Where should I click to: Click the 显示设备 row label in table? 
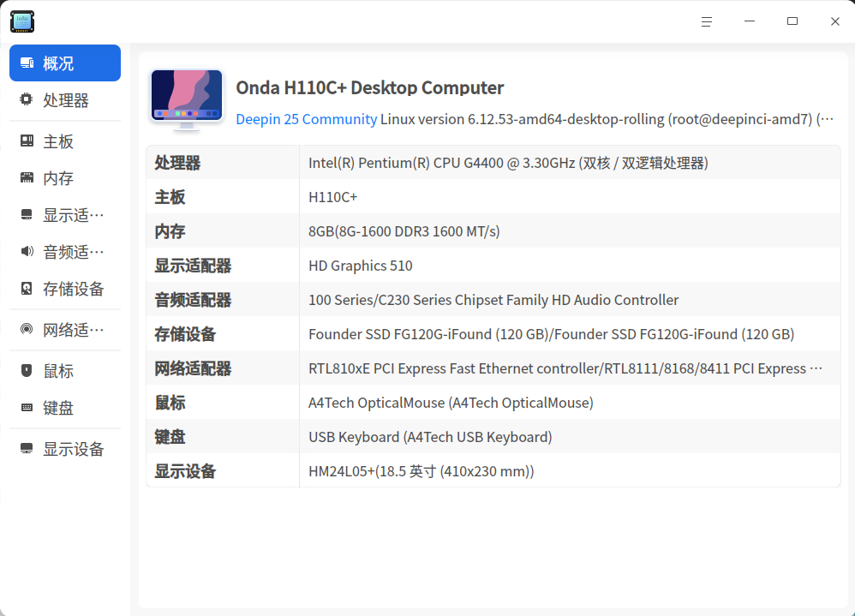pyautogui.click(x=185, y=472)
